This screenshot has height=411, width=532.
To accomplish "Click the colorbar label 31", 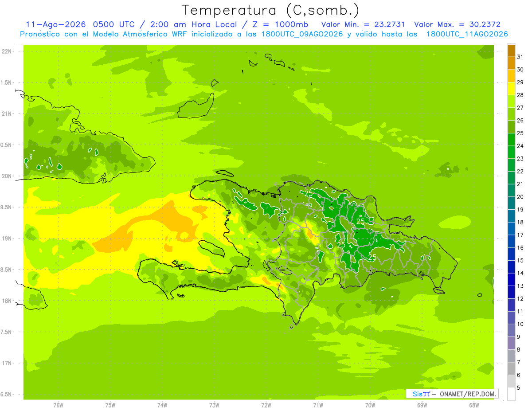I will [520, 57].
